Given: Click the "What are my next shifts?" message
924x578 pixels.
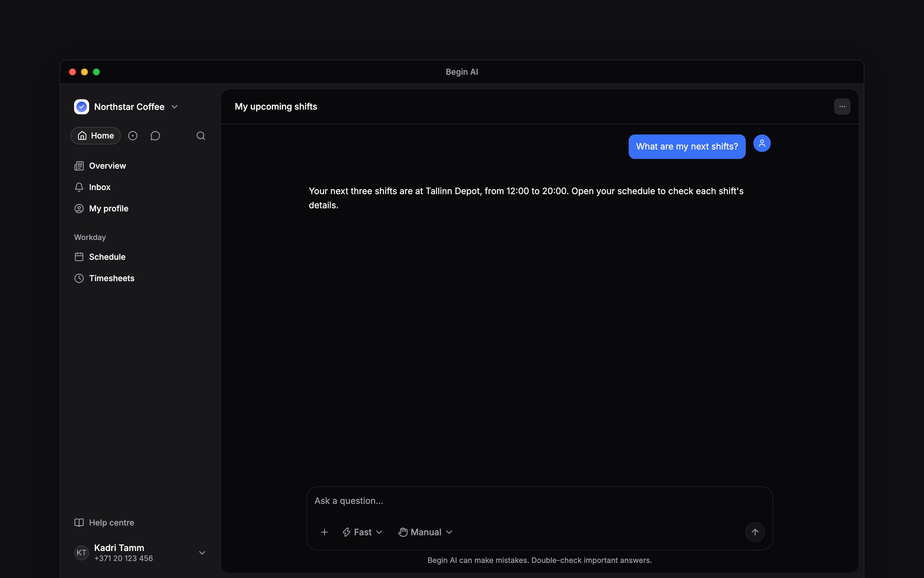Looking at the screenshot, I should [x=687, y=146].
